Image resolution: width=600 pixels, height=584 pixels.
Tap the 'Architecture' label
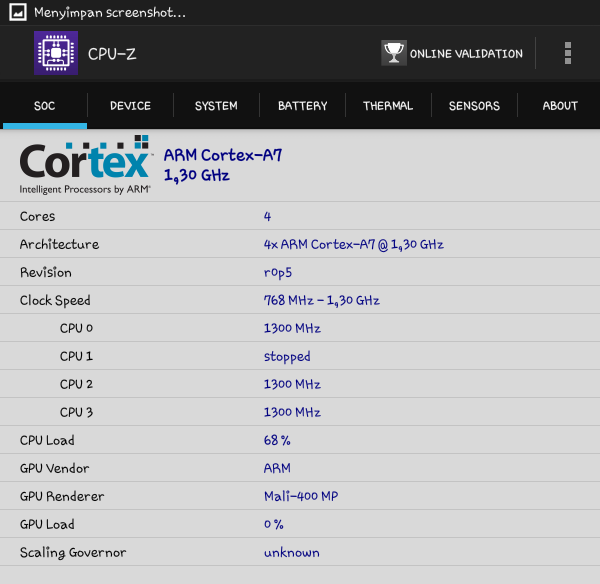click(x=59, y=244)
